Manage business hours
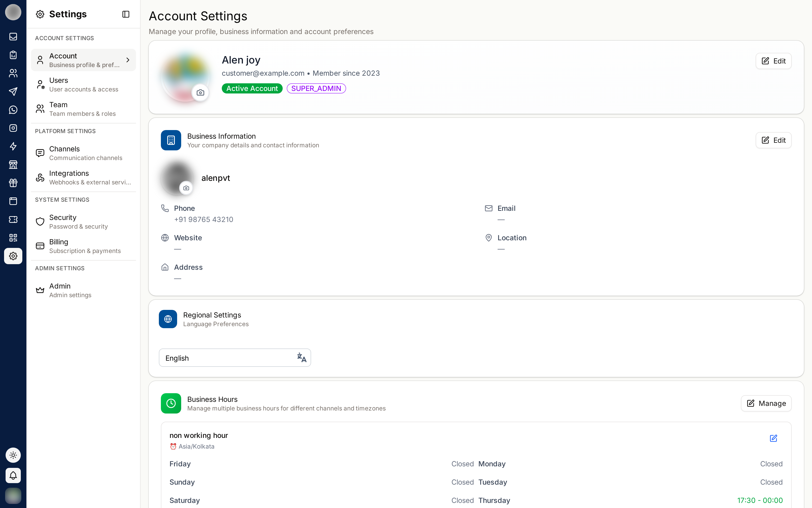 pyautogui.click(x=766, y=403)
